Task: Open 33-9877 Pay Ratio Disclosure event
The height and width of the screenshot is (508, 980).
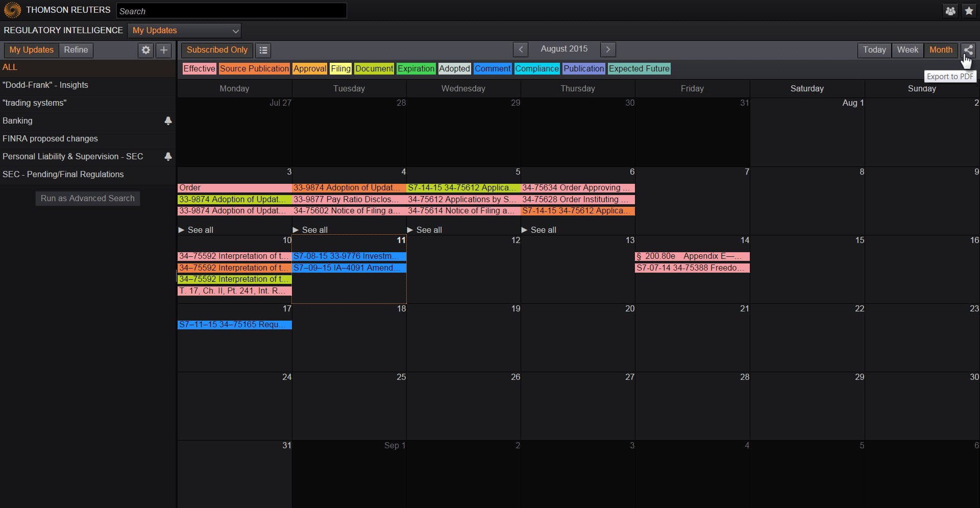Action: click(x=349, y=200)
